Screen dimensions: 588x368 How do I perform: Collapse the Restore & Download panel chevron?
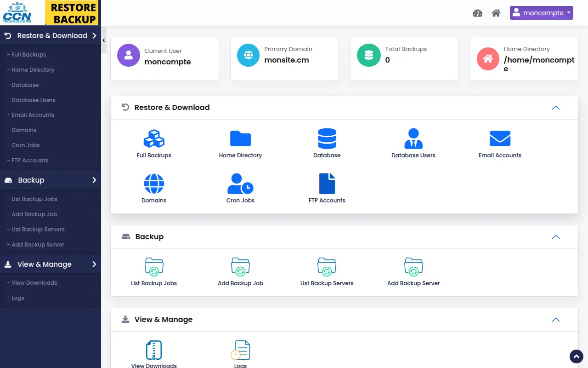pyautogui.click(x=556, y=108)
